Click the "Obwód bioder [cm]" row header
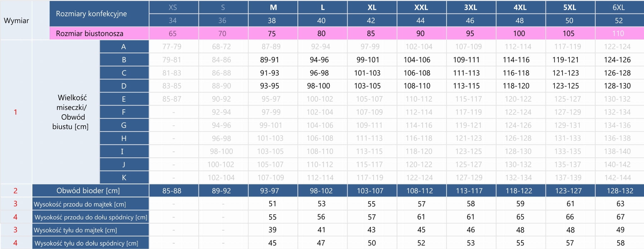644x249 pixels. [x=88, y=191]
